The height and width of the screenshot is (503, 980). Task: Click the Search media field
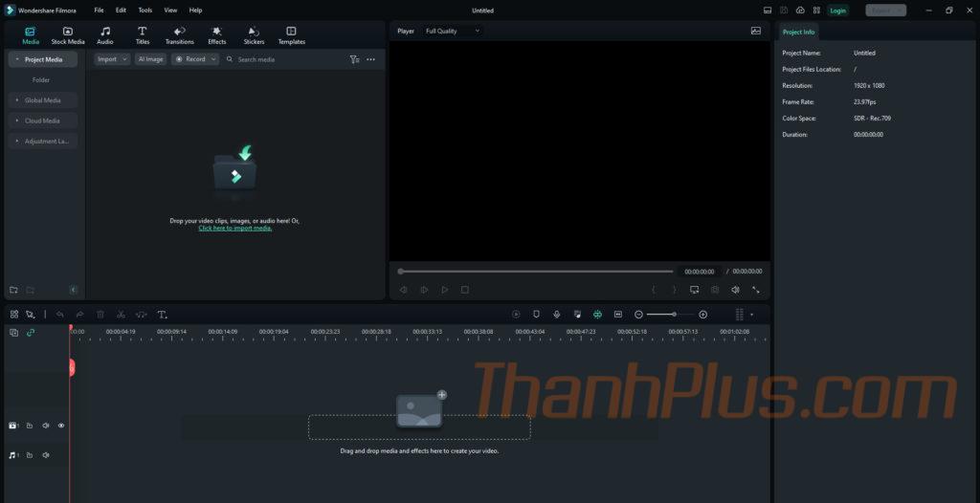click(287, 59)
